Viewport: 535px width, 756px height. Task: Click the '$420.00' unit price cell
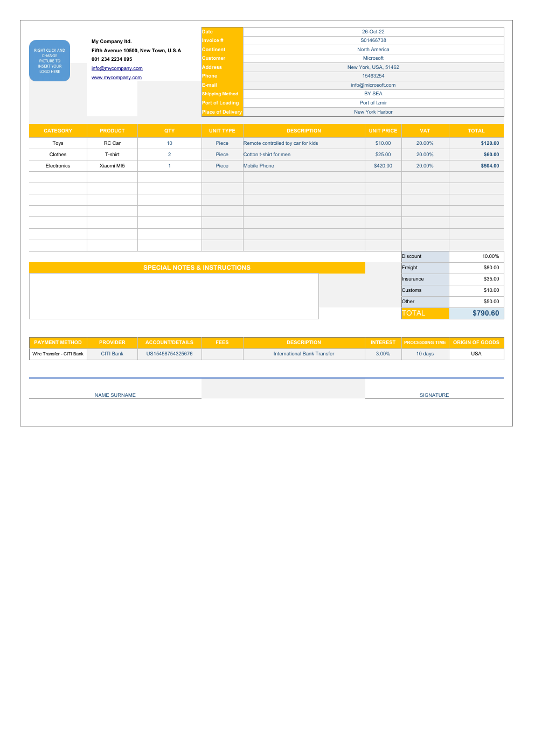383,166
